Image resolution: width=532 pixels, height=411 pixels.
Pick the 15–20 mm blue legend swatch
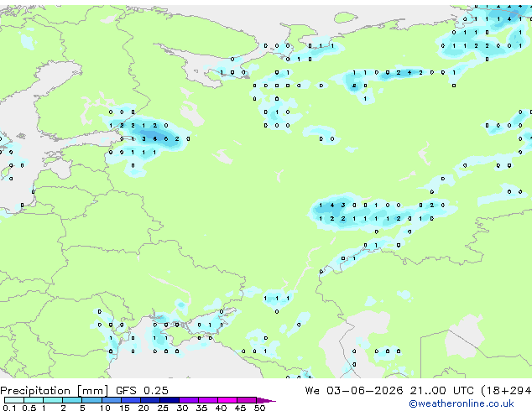pos(130,400)
